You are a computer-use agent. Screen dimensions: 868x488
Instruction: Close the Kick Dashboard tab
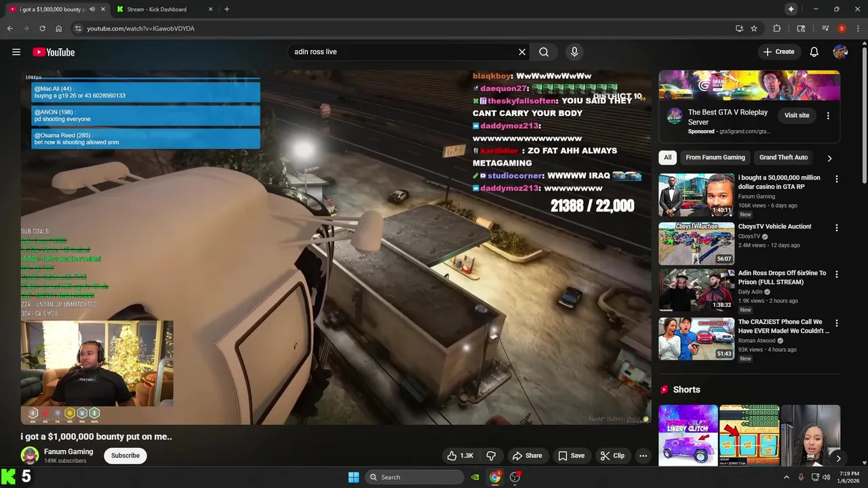tap(210, 9)
